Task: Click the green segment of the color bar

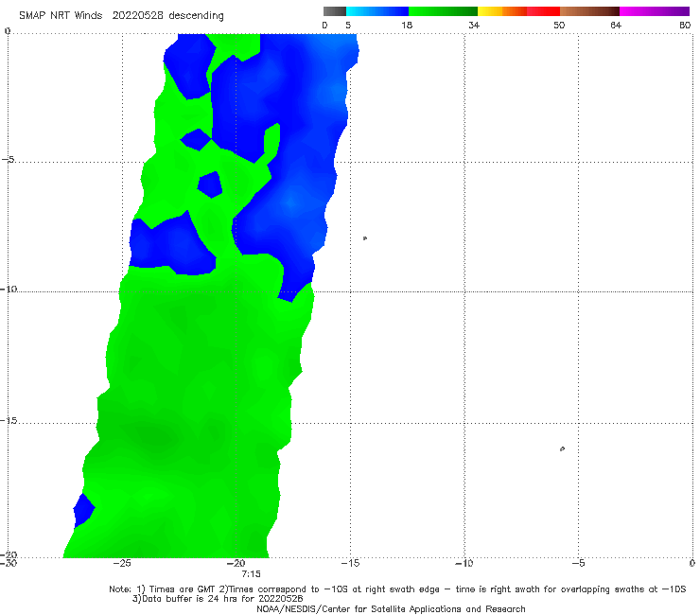Action: click(x=443, y=11)
